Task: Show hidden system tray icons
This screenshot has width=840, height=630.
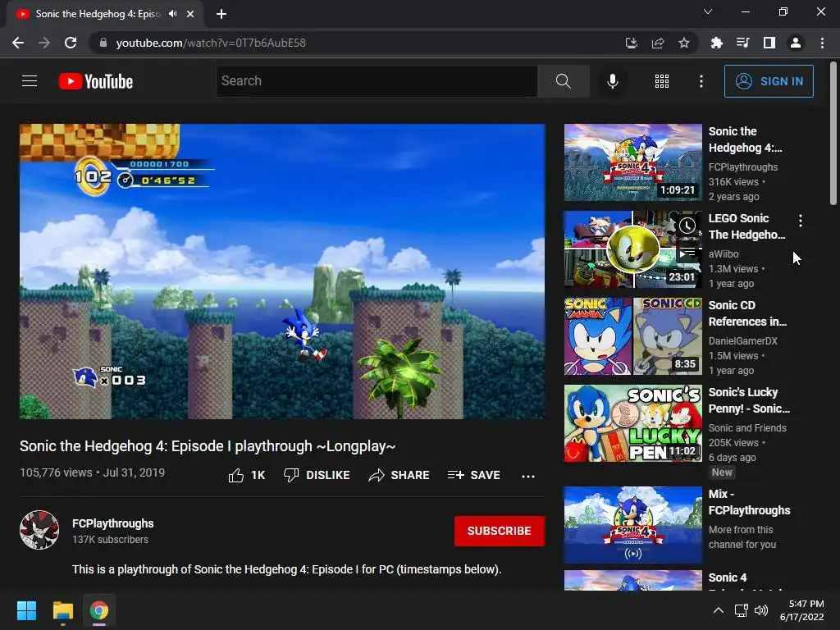Action: [719, 610]
